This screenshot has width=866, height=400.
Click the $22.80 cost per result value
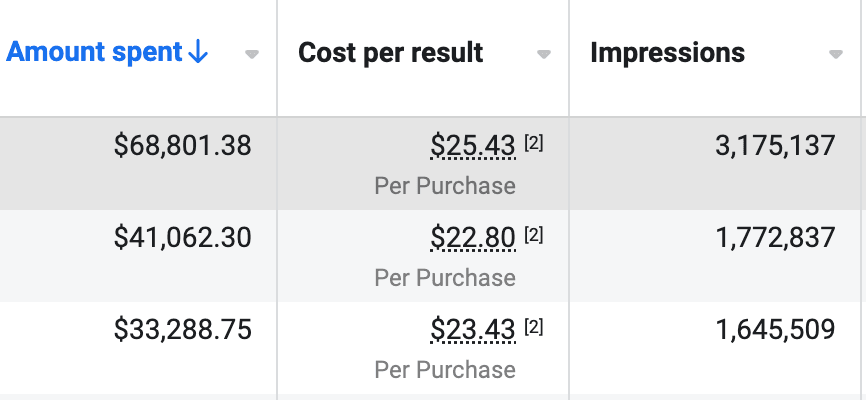(x=473, y=238)
